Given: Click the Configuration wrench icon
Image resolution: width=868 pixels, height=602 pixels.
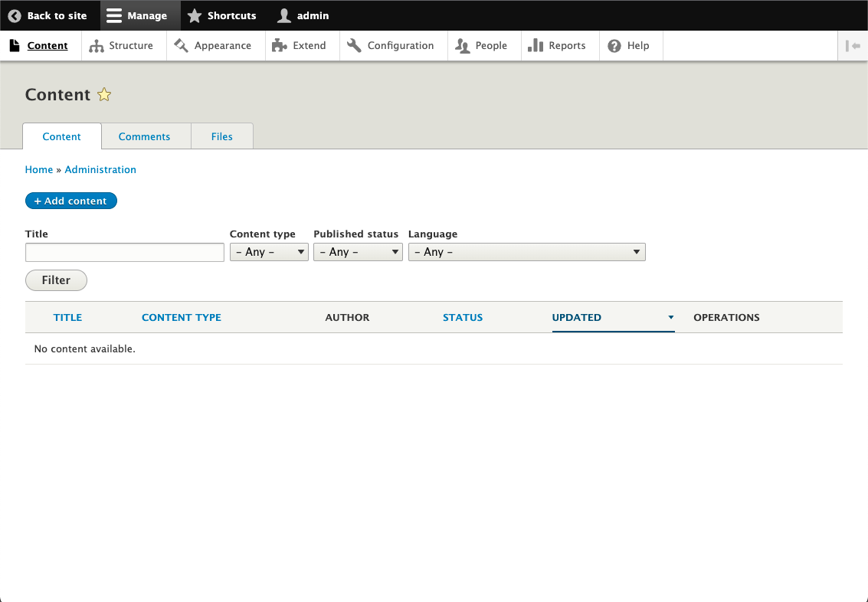Looking at the screenshot, I should click(354, 45).
